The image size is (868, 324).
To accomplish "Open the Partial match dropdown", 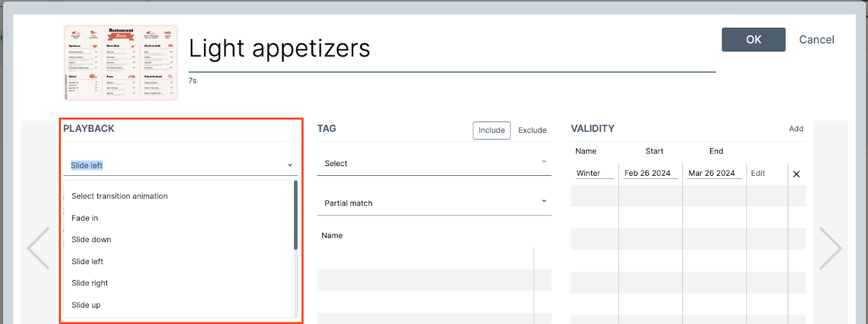I will pyautogui.click(x=434, y=203).
